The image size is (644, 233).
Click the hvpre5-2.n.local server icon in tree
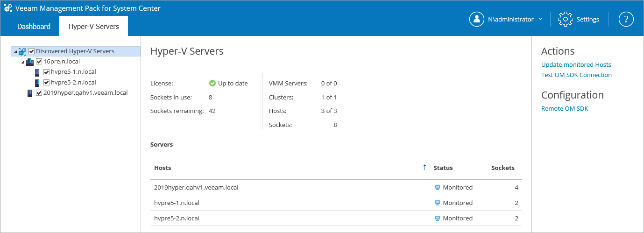(37, 83)
